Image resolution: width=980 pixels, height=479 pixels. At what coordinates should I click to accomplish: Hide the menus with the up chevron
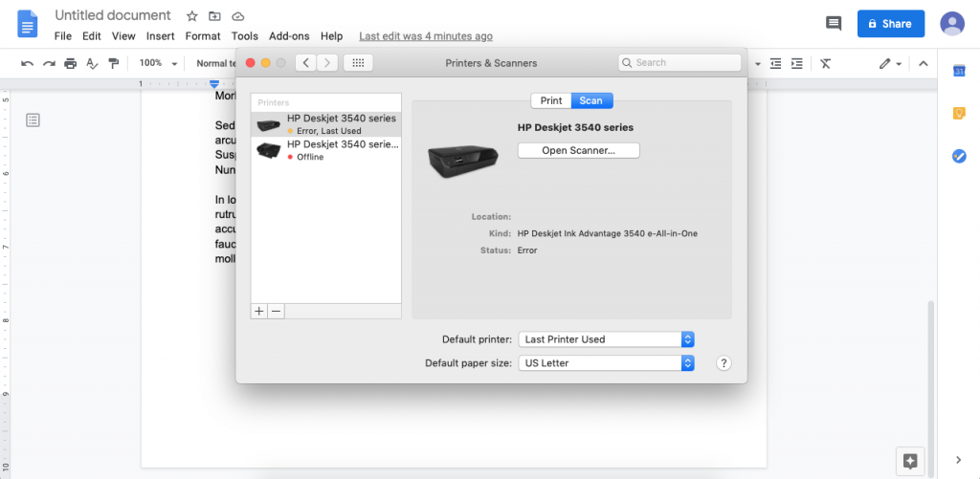coord(924,63)
